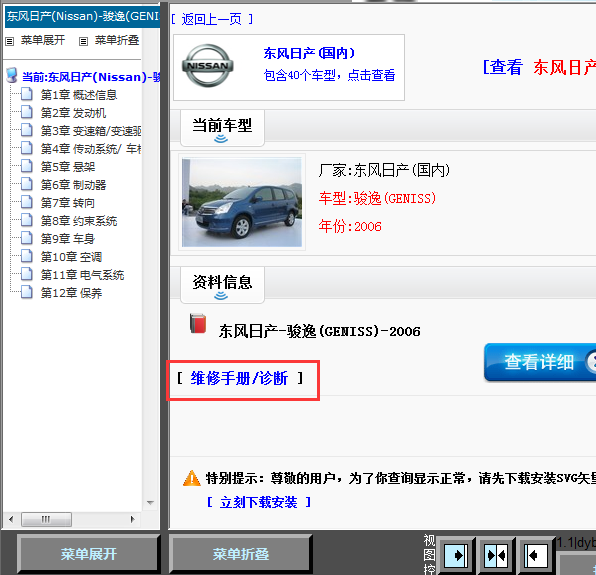Click bottom 菜单折叠 button

point(241,554)
